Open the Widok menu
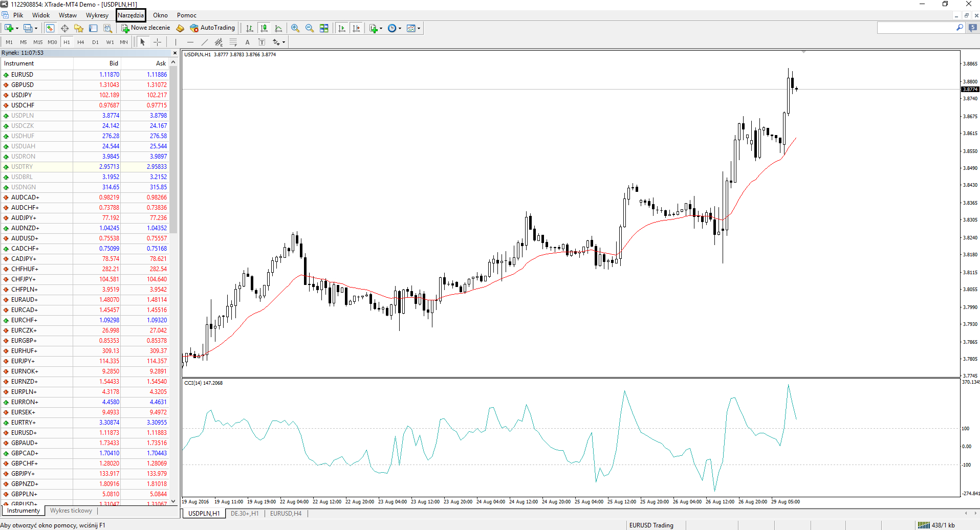The width and height of the screenshot is (980, 530). click(41, 15)
